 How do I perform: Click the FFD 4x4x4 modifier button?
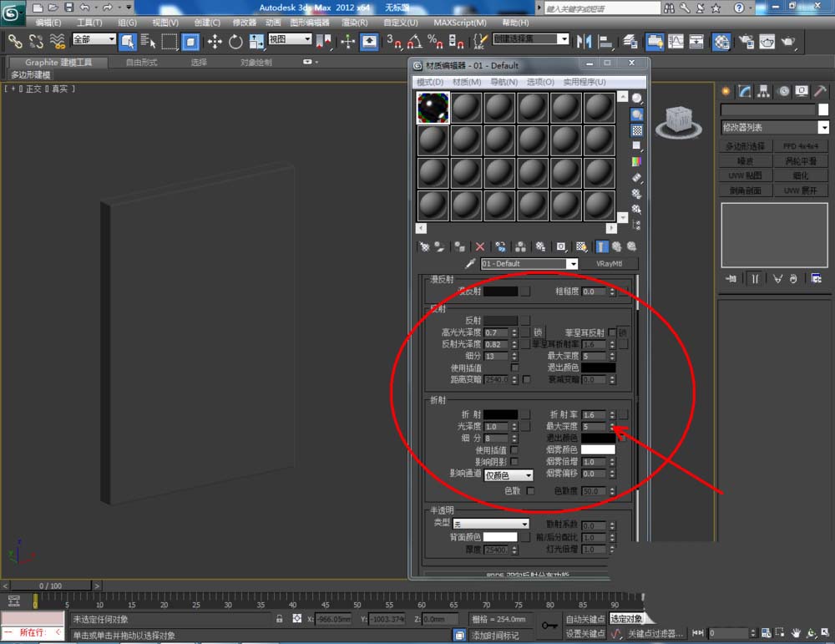point(801,146)
